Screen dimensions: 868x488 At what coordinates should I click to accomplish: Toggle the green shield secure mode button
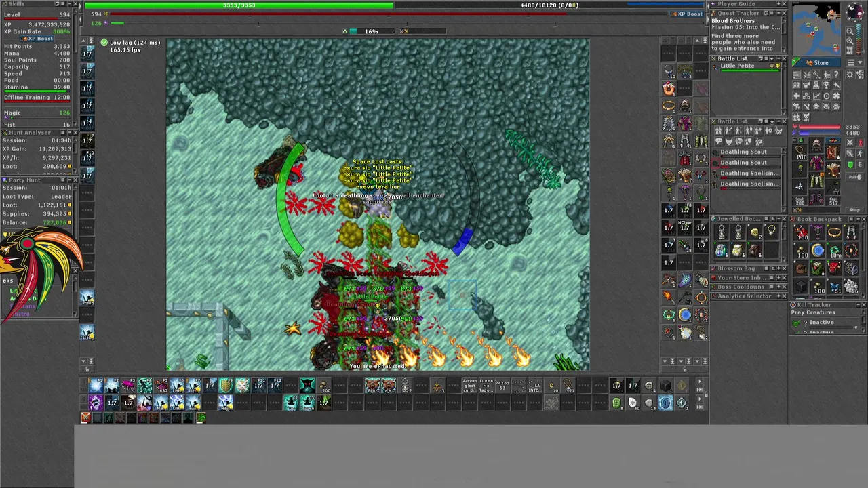tap(850, 165)
